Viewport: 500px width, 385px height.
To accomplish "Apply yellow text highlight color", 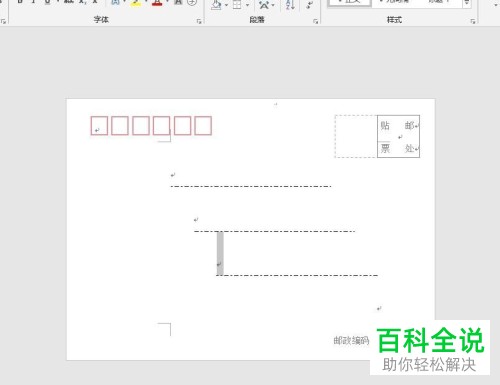I will [136, 3].
